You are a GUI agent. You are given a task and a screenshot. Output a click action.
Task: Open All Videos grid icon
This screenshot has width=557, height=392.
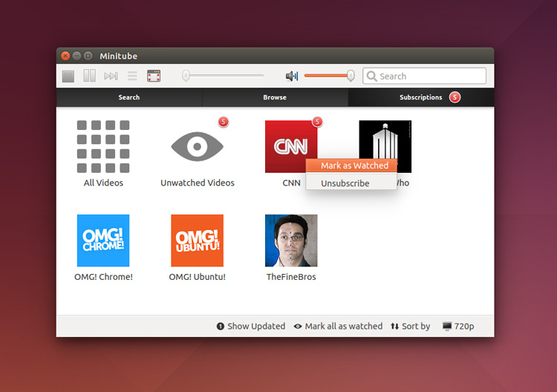(103, 146)
